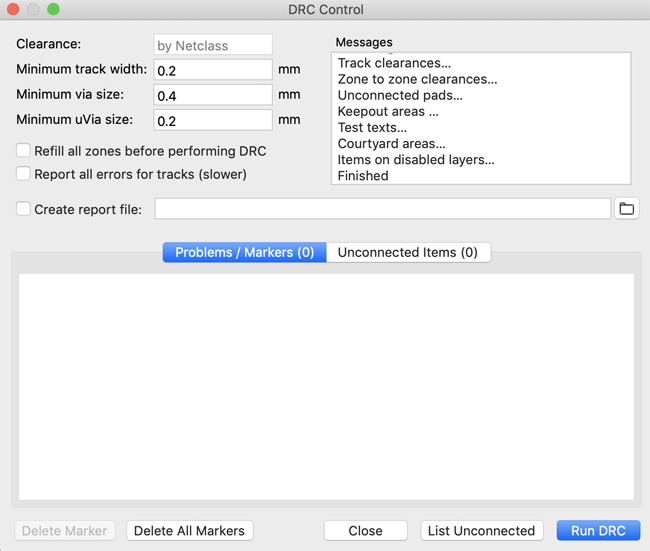Click the Run DRC button

point(598,530)
